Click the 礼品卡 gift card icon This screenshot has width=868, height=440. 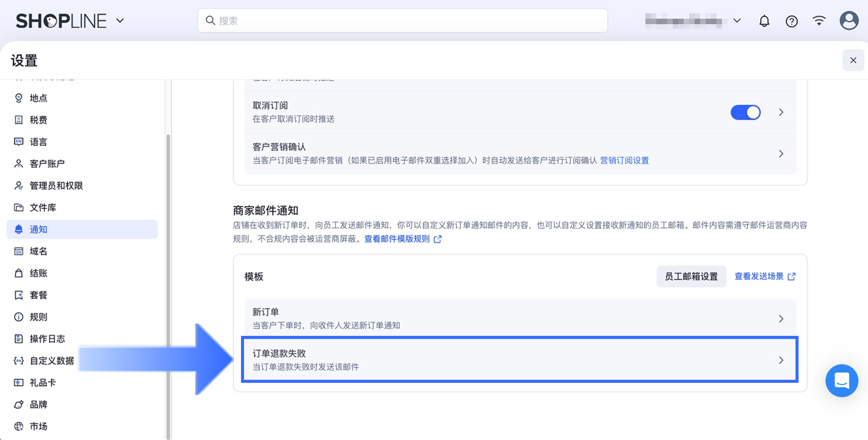tap(19, 382)
